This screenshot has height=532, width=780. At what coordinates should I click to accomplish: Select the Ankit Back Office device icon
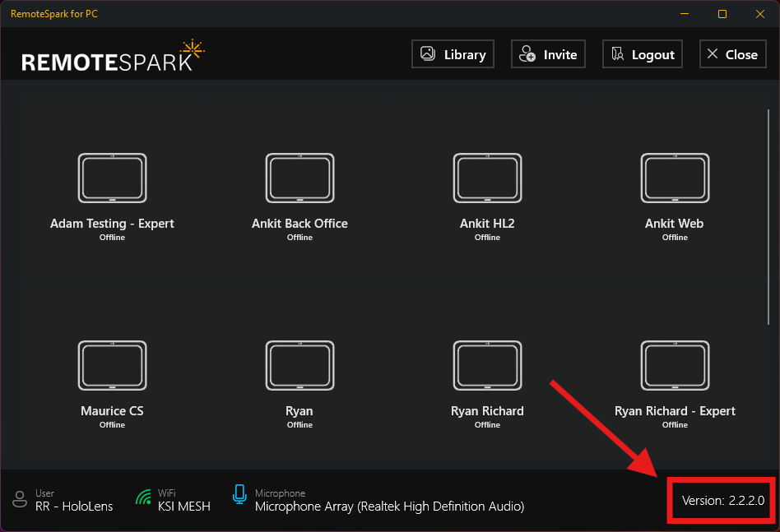[300, 178]
